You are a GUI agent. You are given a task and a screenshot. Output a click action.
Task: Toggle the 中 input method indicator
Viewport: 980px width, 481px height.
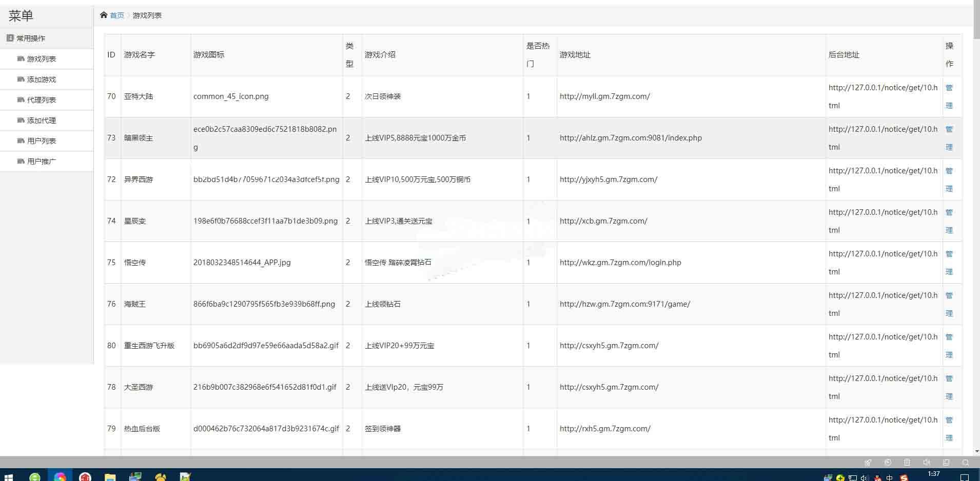[x=889, y=478]
